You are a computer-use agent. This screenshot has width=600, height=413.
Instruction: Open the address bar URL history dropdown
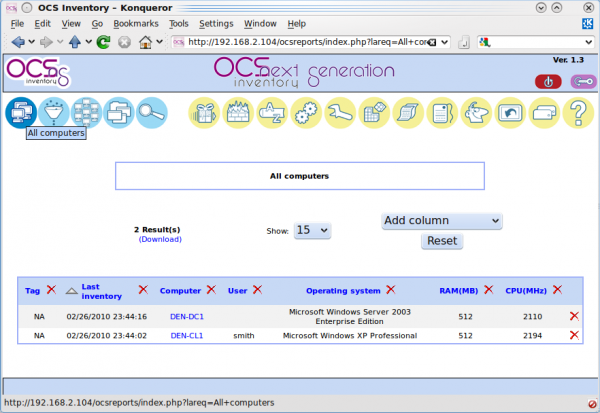point(444,42)
